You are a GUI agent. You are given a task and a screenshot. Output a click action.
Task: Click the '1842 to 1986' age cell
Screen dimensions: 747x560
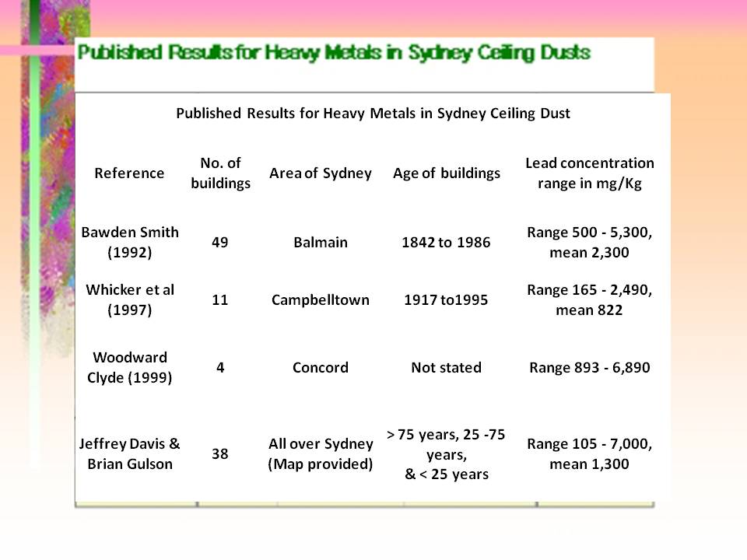click(x=446, y=242)
